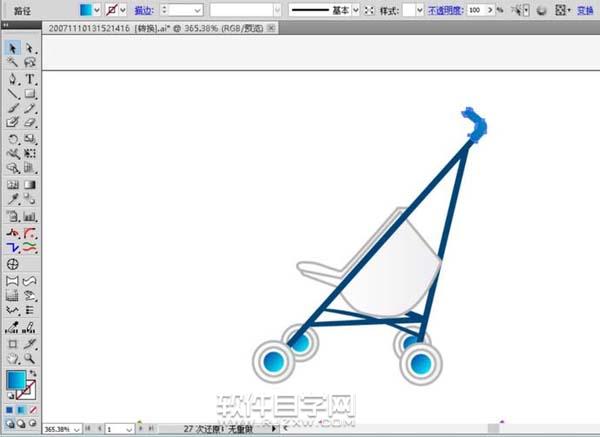Select the Direct Selection tool
Viewport: 600px width, 437px height.
coord(29,48)
